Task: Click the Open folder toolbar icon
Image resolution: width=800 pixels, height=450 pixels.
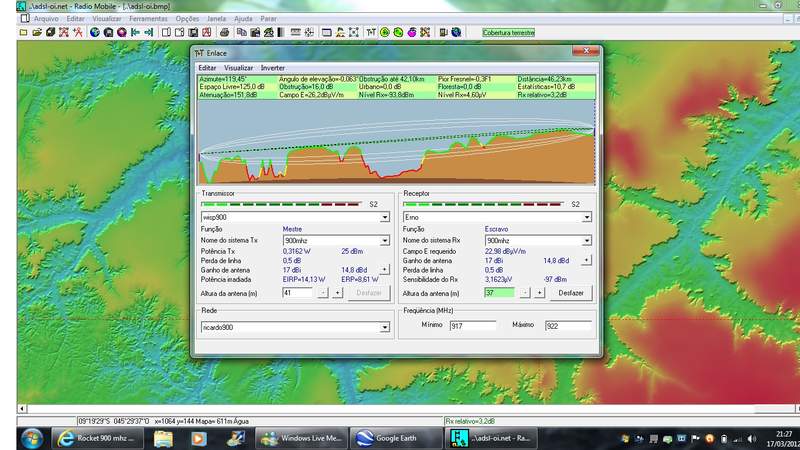Action: pos(36,32)
